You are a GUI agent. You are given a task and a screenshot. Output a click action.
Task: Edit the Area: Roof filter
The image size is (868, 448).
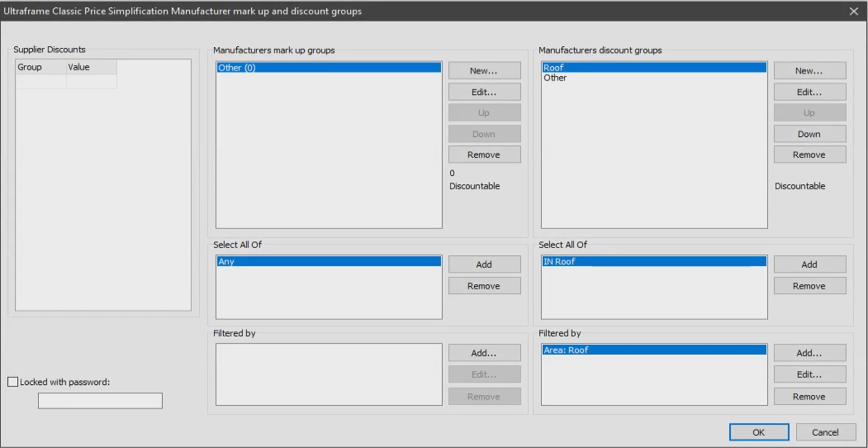coord(810,374)
